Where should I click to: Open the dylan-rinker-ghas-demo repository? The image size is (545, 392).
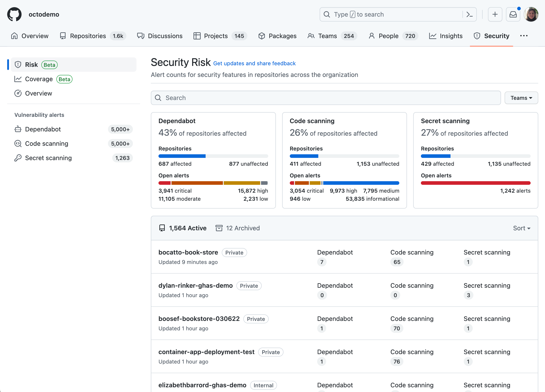(x=196, y=285)
